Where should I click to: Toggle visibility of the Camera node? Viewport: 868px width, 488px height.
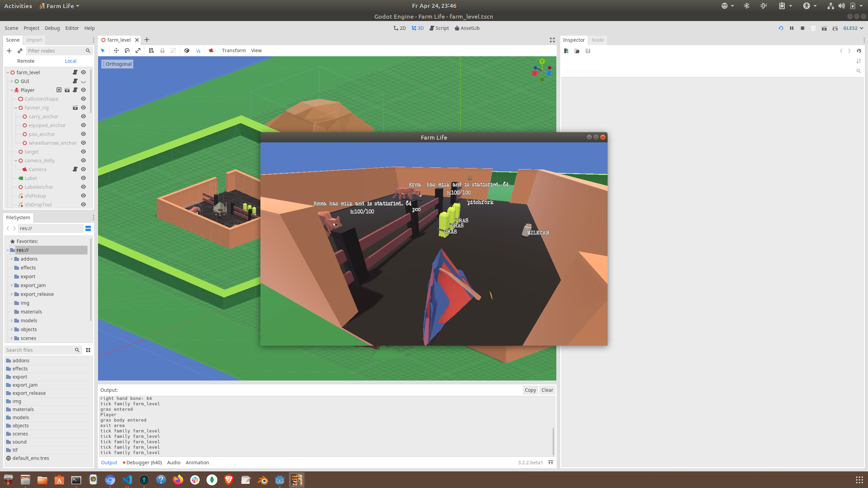(x=83, y=169)
